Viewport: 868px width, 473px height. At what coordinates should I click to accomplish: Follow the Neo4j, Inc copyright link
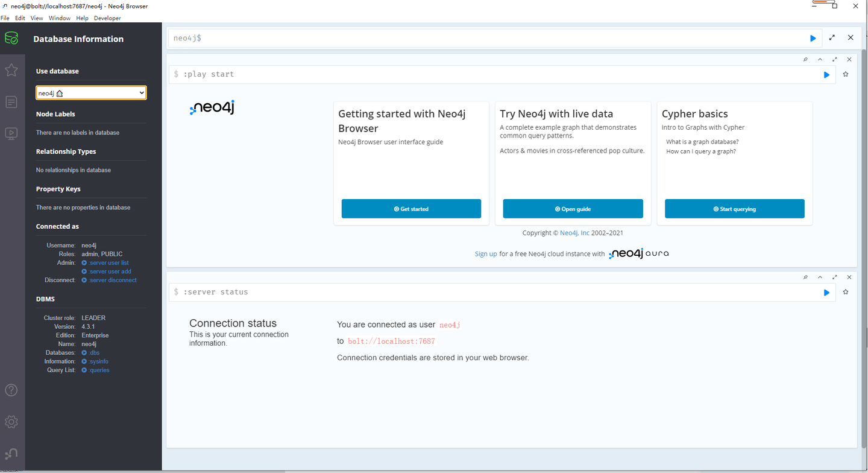(574, 233)
